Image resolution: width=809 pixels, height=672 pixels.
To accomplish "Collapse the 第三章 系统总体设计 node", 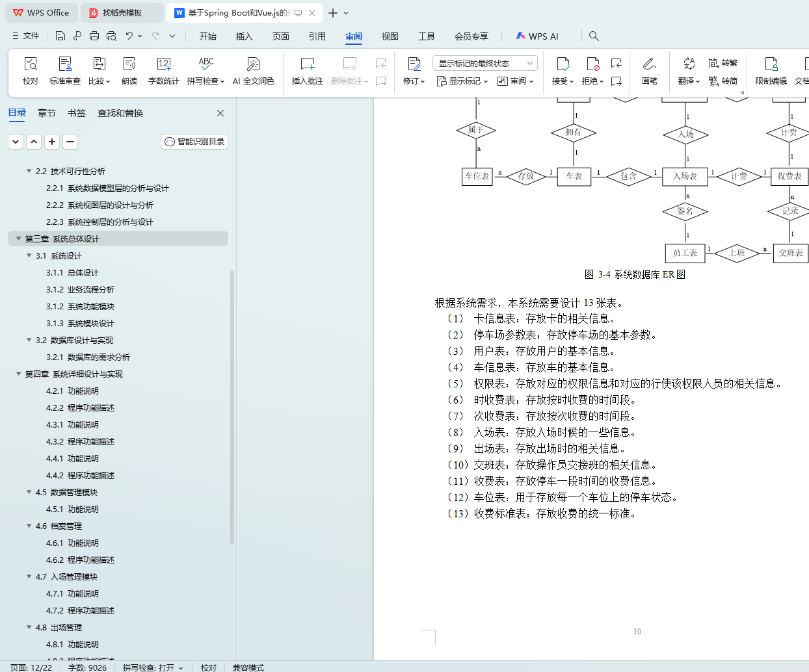I will tap(18, 239).
